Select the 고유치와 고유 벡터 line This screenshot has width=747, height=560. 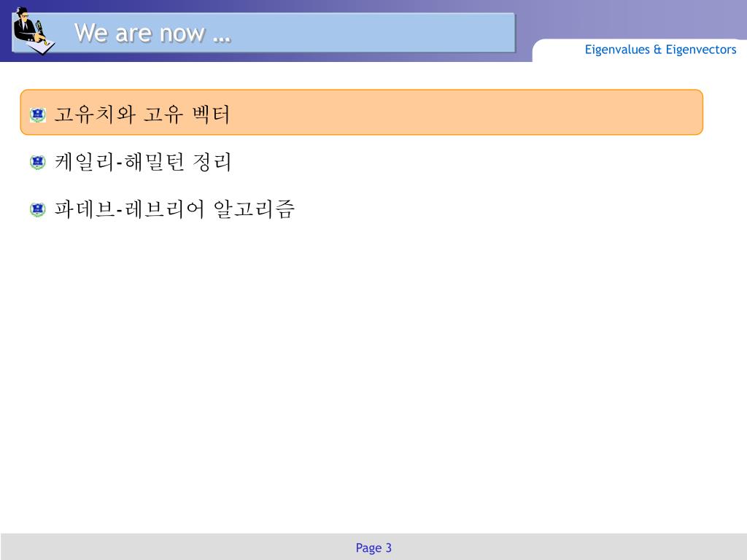(x=142, y=114)
